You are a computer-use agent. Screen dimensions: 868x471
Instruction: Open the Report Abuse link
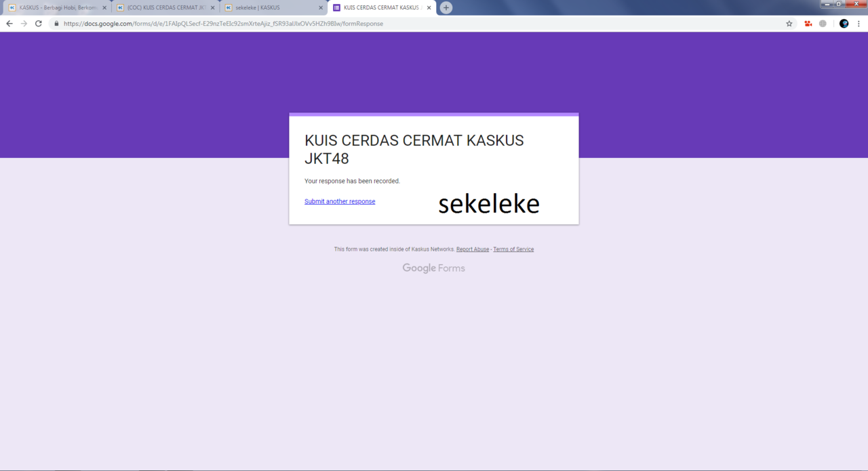(x=473, y=249)
